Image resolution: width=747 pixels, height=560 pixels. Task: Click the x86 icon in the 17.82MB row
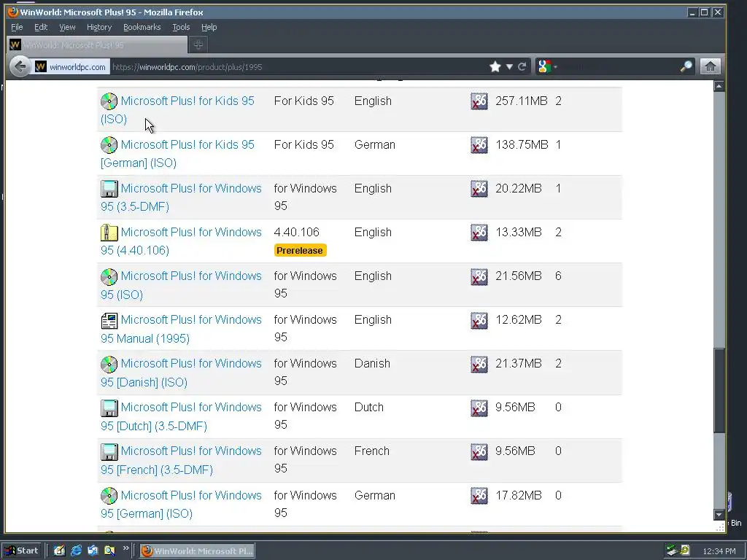(479, 495)
